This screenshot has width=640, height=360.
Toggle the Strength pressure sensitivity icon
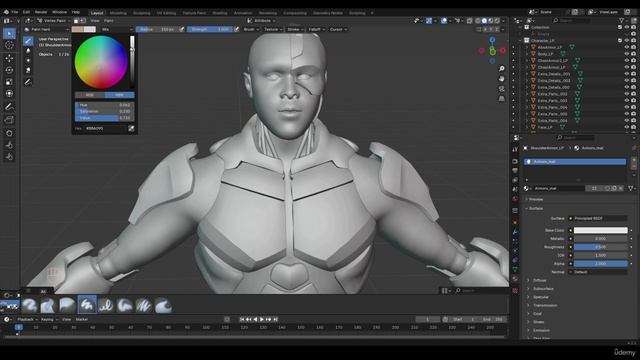(236, 29)
